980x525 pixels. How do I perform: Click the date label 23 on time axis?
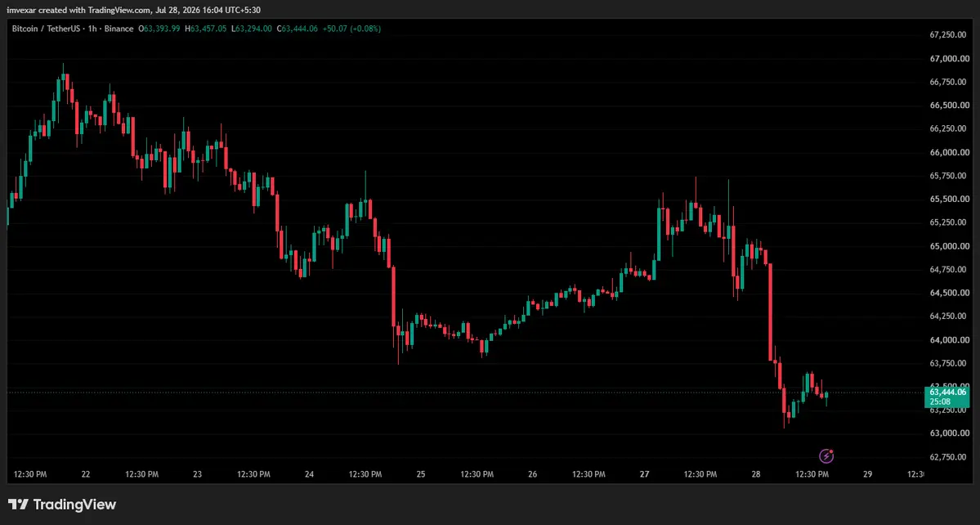point(198,474)
